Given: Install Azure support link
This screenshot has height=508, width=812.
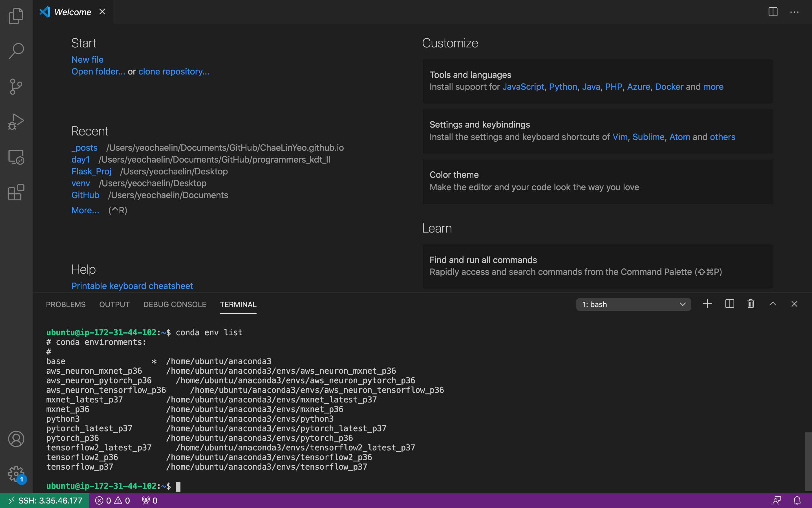Looking at the screenshot, I should [639, 87].
